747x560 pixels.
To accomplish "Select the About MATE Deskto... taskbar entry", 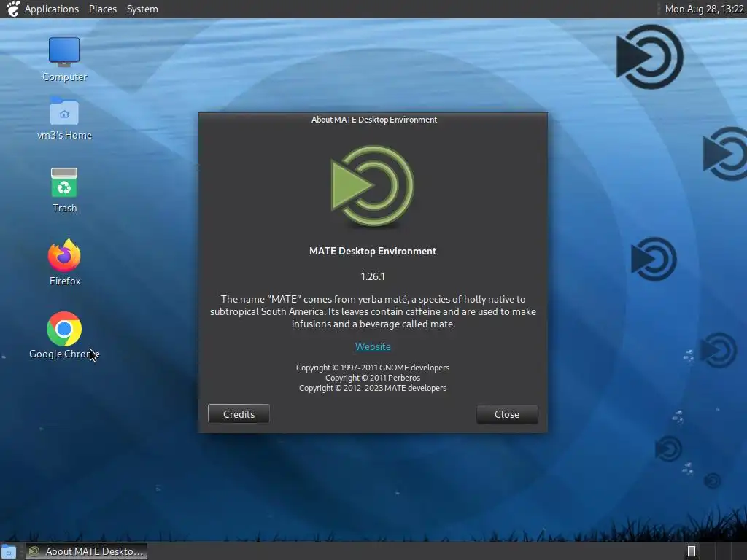I will (86, 551).
